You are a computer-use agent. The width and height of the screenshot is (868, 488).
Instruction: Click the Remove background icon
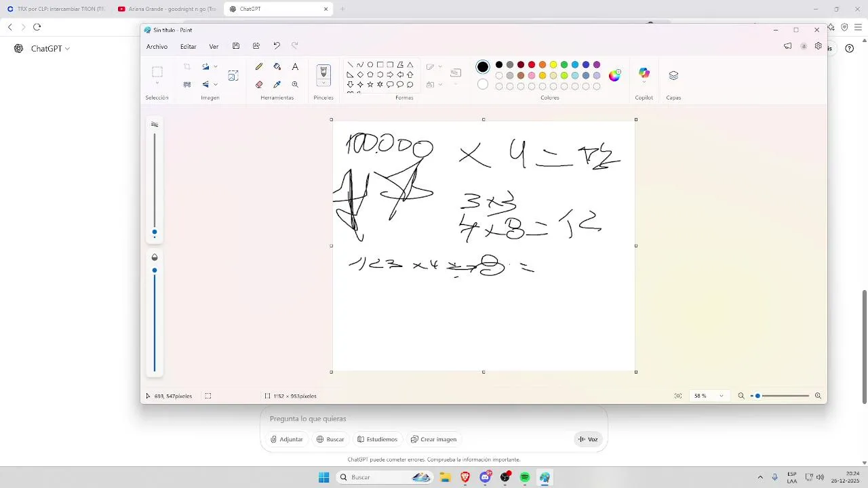(187, 85)
